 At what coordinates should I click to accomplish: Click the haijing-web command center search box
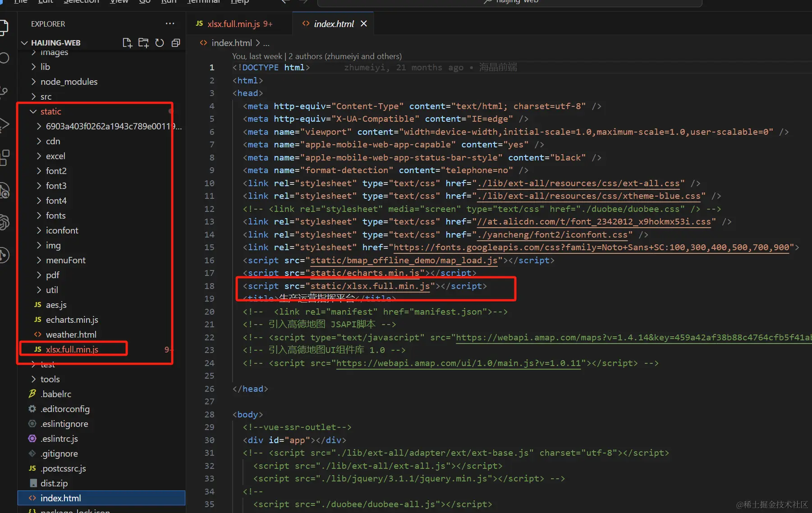click(x=510, y=2)
